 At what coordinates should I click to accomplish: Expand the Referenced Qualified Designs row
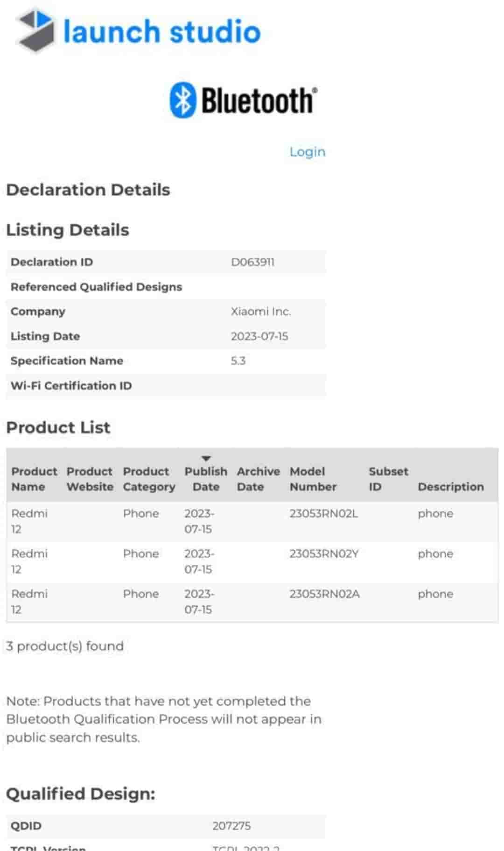click(96, 287)
